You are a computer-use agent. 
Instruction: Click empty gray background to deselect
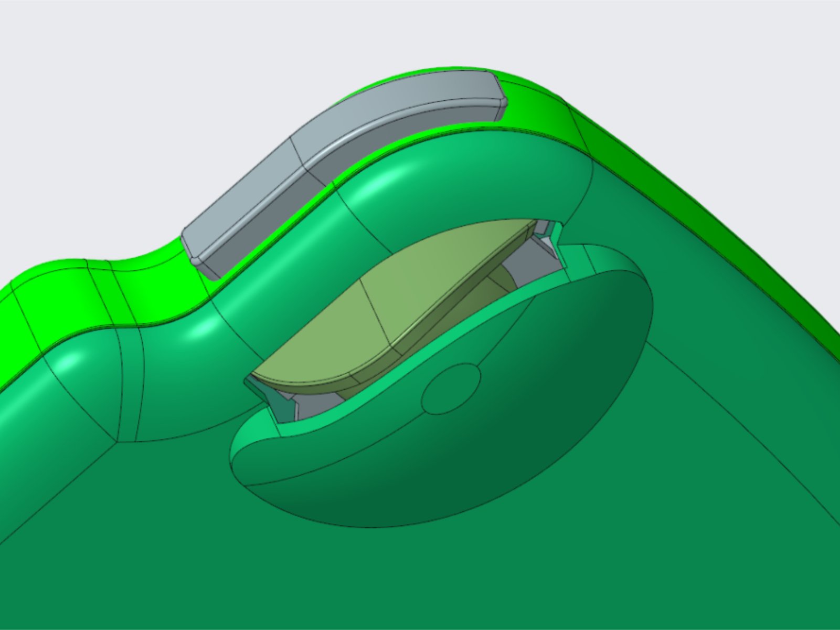pos(157,79)
